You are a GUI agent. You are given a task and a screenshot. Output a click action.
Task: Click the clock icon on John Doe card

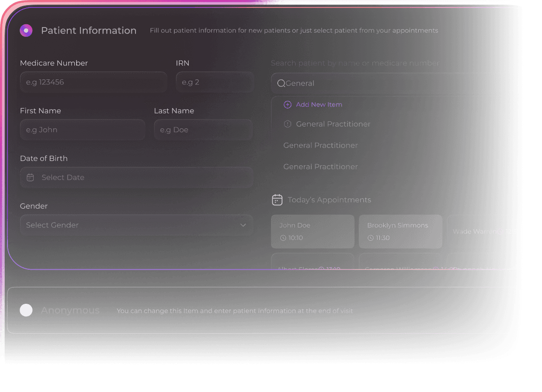coord(283,238)
